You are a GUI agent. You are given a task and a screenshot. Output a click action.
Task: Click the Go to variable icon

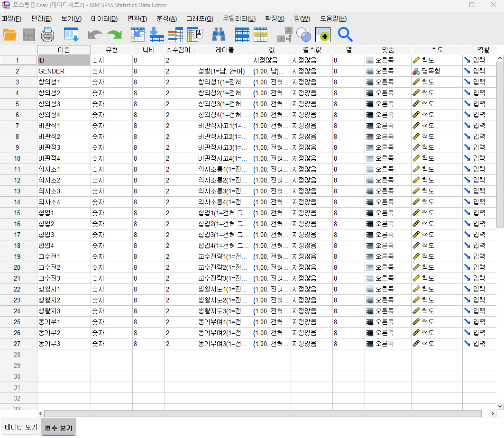pos(157,35)
